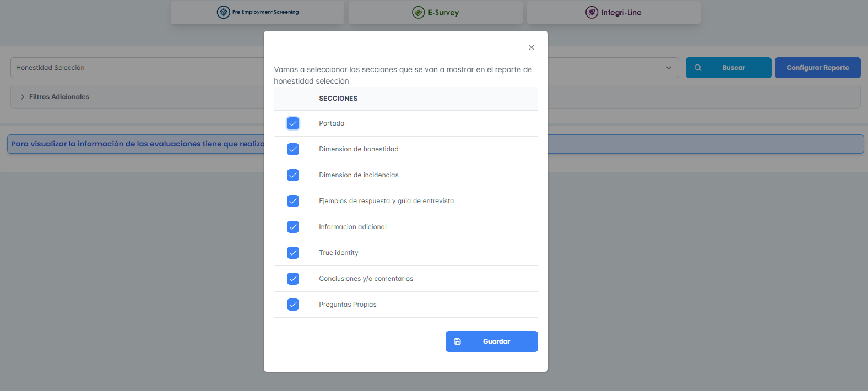
Task: Click the Integri-Line logo icon
Action: click(592, 12)
